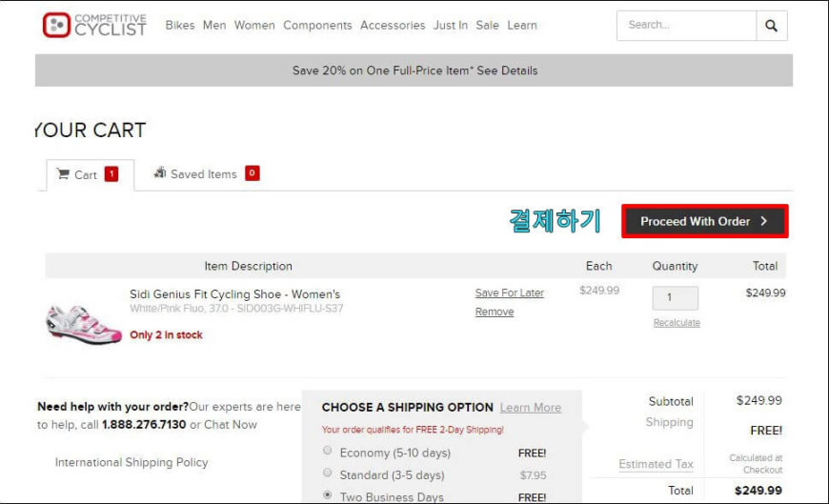Click the order Total $249.99 at bottom
The height and width of the screenshot is (504, 829).
click(x=758, y=491)
